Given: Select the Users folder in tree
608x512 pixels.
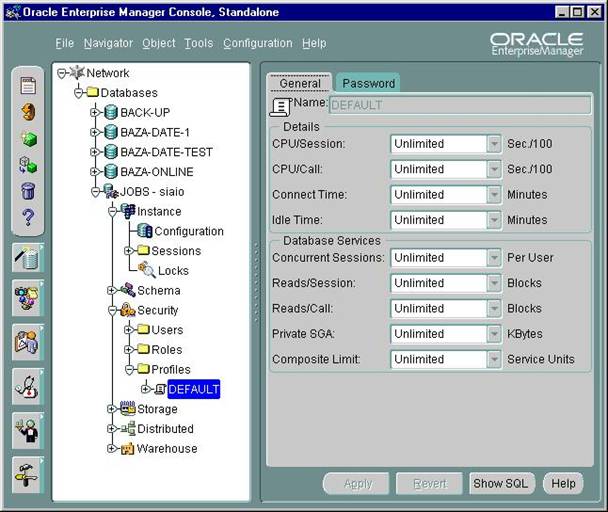Looking at the screenshot, I should (x=166, y=330).
